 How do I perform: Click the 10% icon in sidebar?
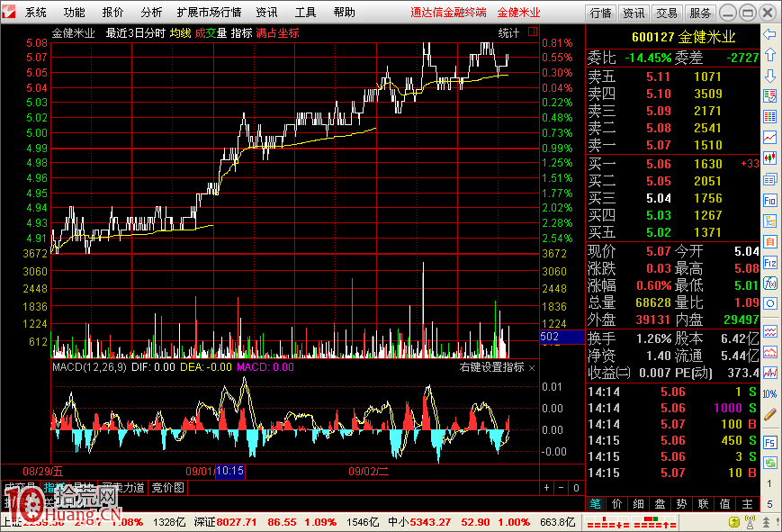(769, 393)
